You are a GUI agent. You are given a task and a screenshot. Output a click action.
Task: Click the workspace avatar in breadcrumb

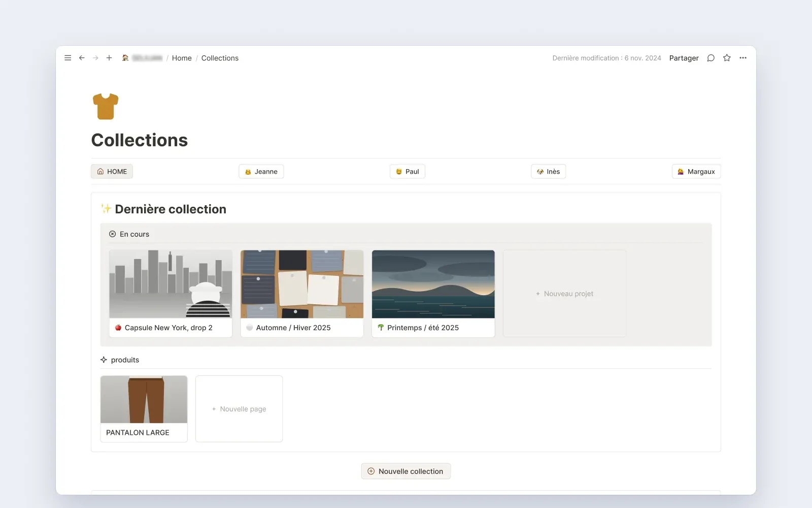tap(125, 58)
